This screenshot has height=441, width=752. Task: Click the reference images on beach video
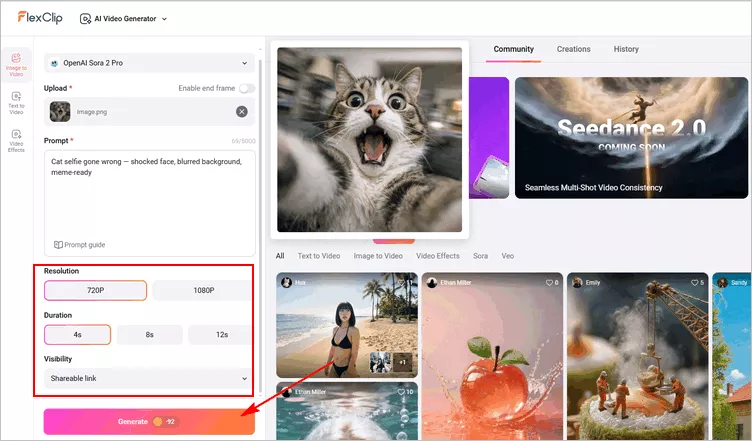(389, 362)
